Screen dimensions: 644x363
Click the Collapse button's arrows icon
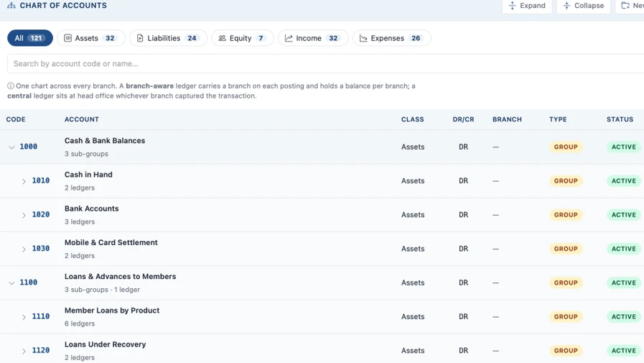tap(566, 5)
